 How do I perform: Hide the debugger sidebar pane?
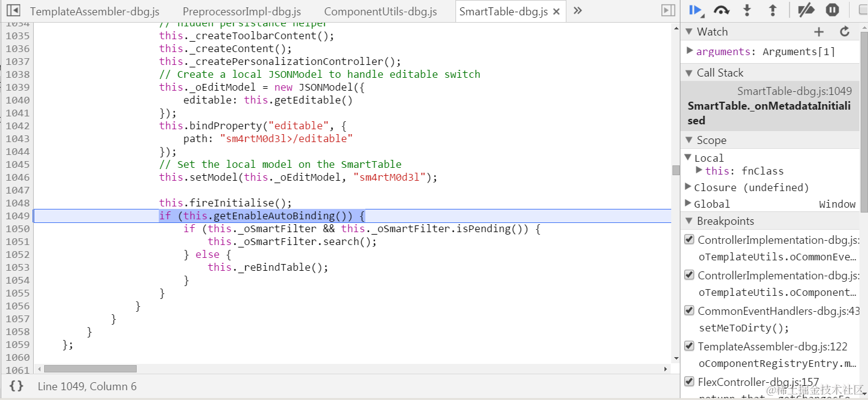[668, 10]
